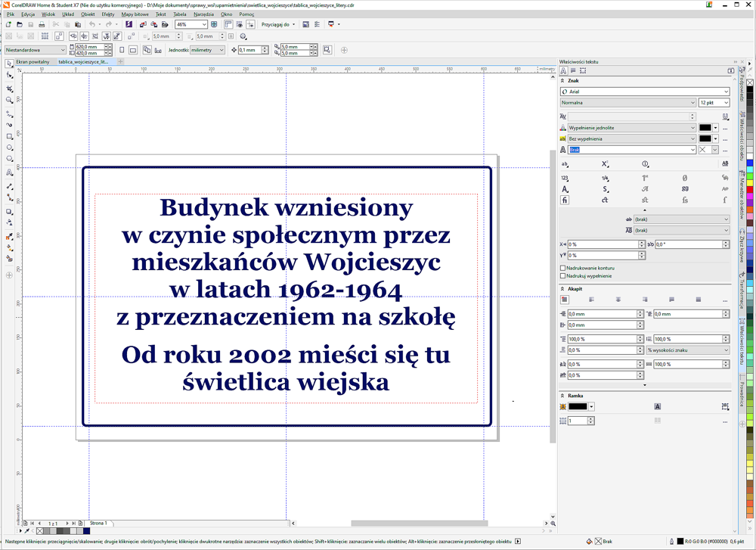Screen dimensions: 756x550
Task: Set page to landscape orientation
Action: click(133, 50)
